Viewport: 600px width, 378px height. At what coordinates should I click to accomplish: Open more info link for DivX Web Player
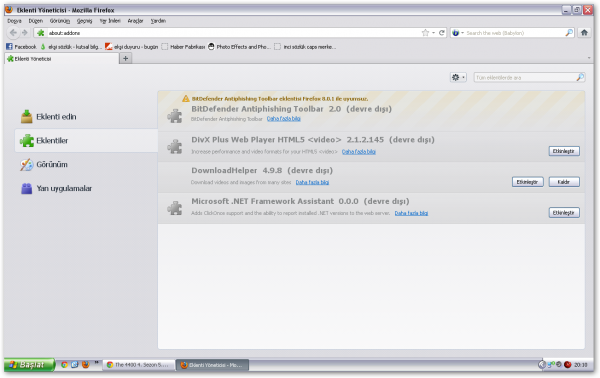click(359, 152)
